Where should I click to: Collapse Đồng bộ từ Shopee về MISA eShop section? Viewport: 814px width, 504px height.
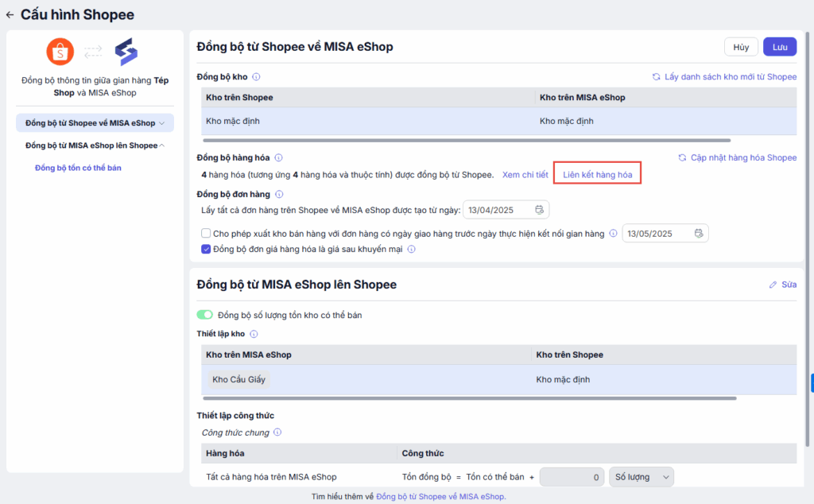(x=162, y=123)
